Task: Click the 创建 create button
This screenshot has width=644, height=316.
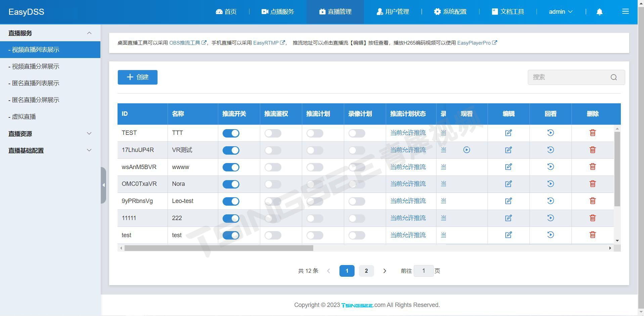Action: coord(137,77)
